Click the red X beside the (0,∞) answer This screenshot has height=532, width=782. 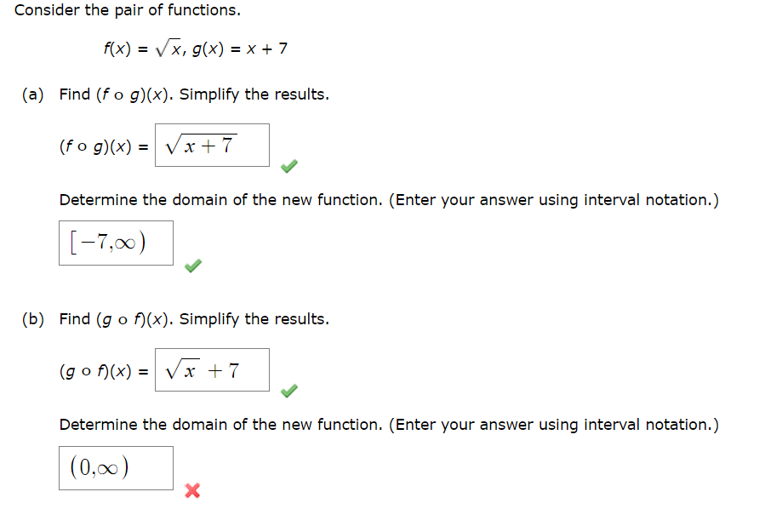click(x=191, y=491)
